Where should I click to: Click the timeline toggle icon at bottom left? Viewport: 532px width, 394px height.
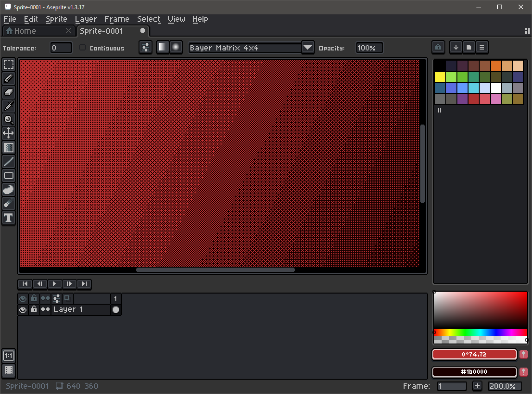click(x=8, y=370)
